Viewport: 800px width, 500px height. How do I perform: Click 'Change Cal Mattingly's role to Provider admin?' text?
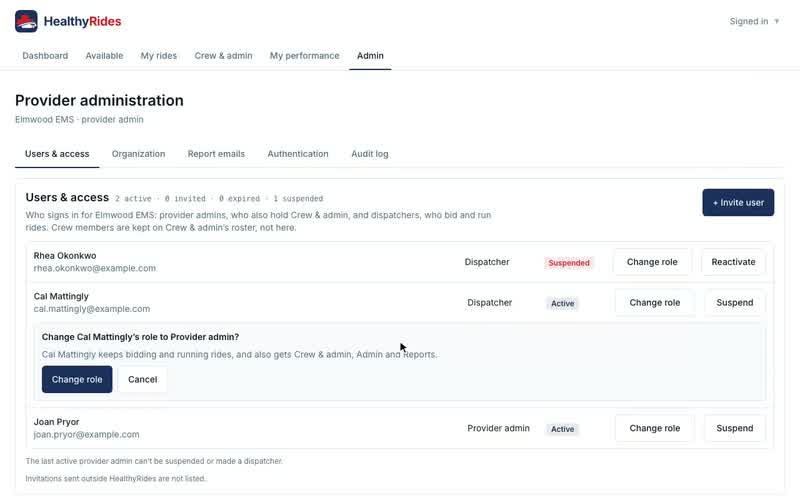(140, 337)
